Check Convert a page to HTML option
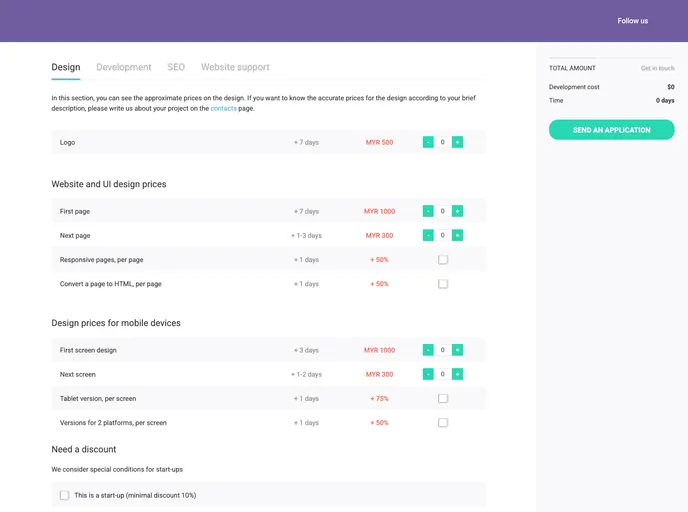The height and width of the screenshot is (512, 688). pyautogui.click(x=443, y=284)
